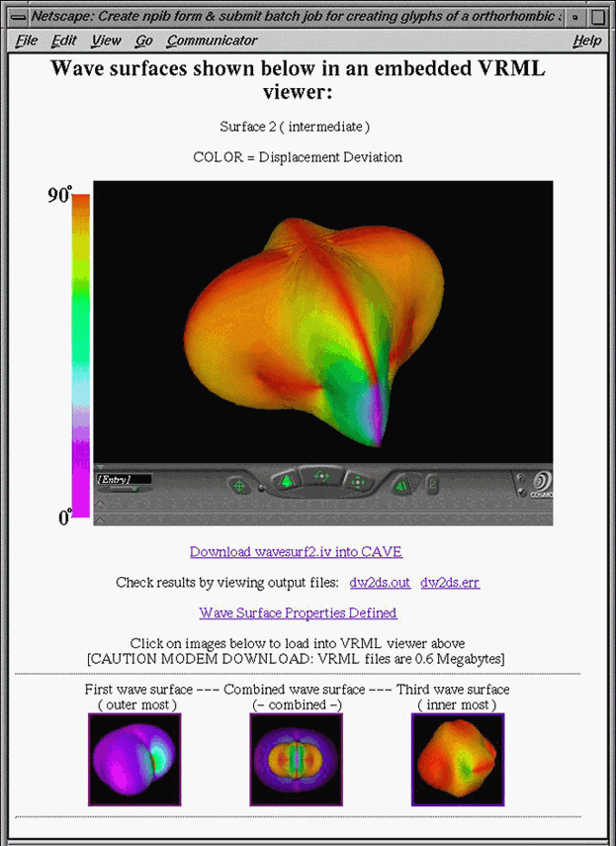Click the window minimize dot button
616x846 pixels.
pyautogui.click(x=575, y=17)
